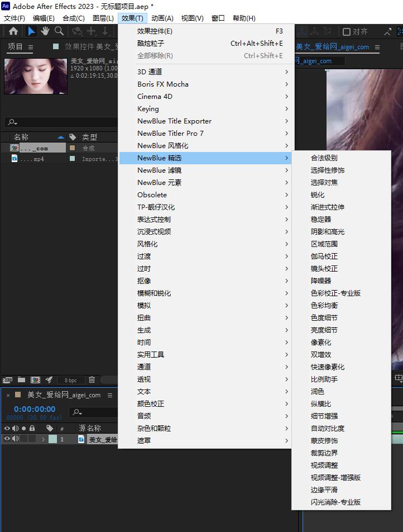
Task: Click the 0:00:00:00 timecode
Action: 35,409
